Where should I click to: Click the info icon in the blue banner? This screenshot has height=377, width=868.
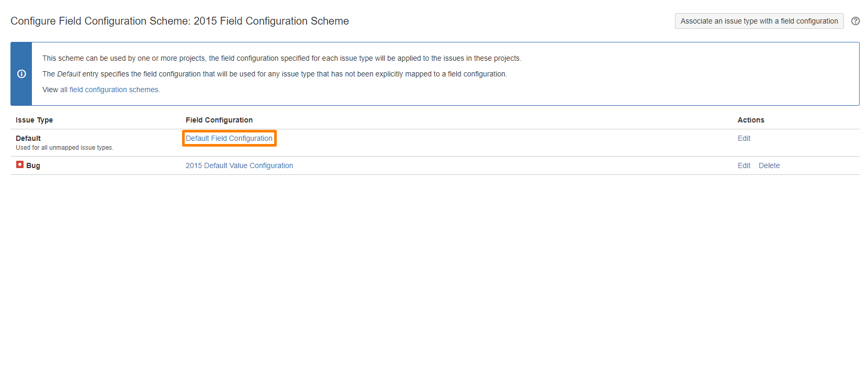click(x=21, y=74)
